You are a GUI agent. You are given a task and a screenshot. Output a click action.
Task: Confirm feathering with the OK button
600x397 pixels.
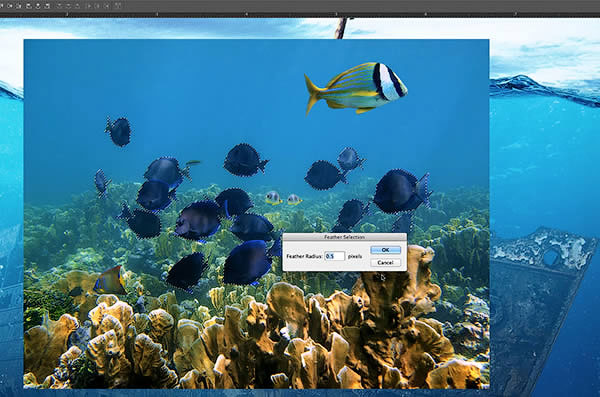[385, 250]
